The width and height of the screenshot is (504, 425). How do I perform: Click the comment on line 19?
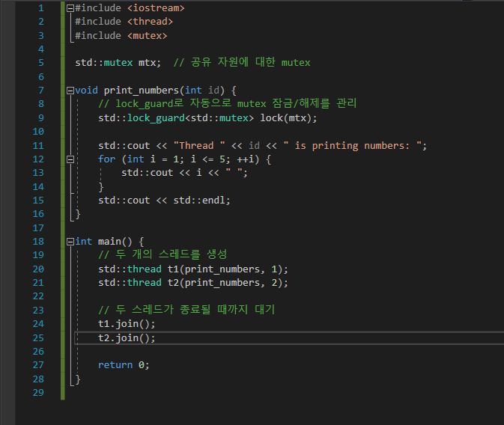point(163,254)
